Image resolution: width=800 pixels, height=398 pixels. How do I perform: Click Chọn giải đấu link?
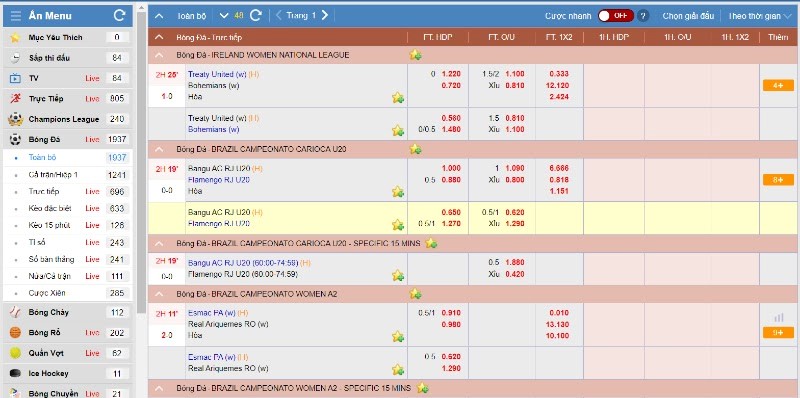coord(688,16)
